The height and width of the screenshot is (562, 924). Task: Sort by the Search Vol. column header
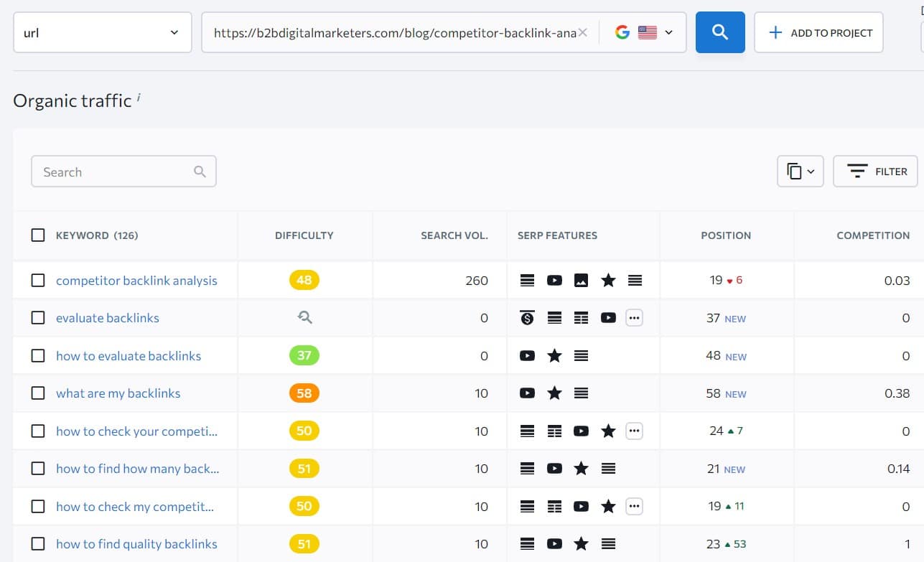[454, 235]
